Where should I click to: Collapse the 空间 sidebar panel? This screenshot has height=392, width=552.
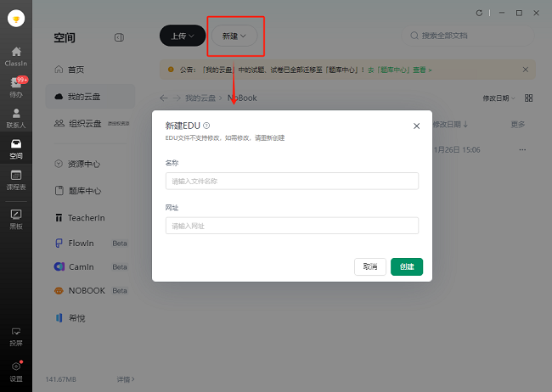coord(119,37)
